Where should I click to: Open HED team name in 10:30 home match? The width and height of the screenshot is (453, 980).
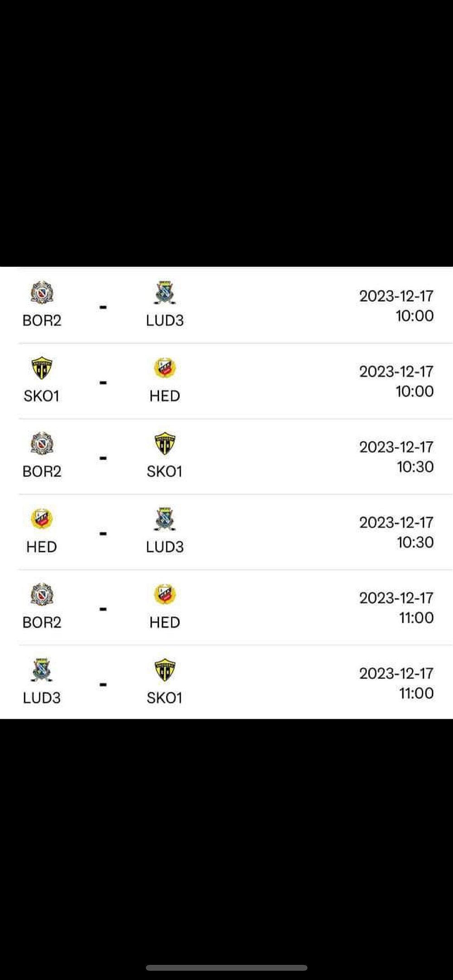[x=42, y=547]
